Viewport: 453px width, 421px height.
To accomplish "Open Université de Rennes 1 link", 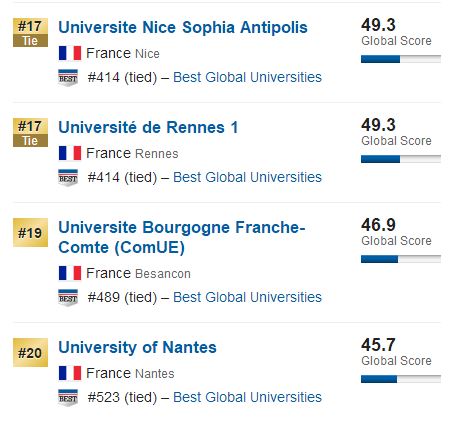I will pos(148,127).
